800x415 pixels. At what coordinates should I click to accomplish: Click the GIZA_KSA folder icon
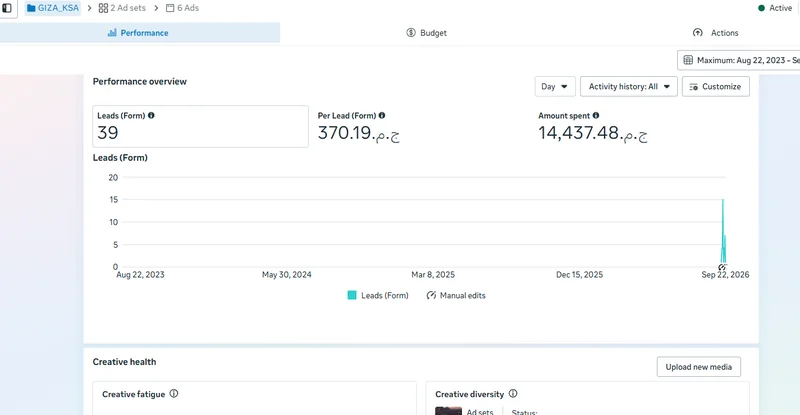[x=31, y=8]
